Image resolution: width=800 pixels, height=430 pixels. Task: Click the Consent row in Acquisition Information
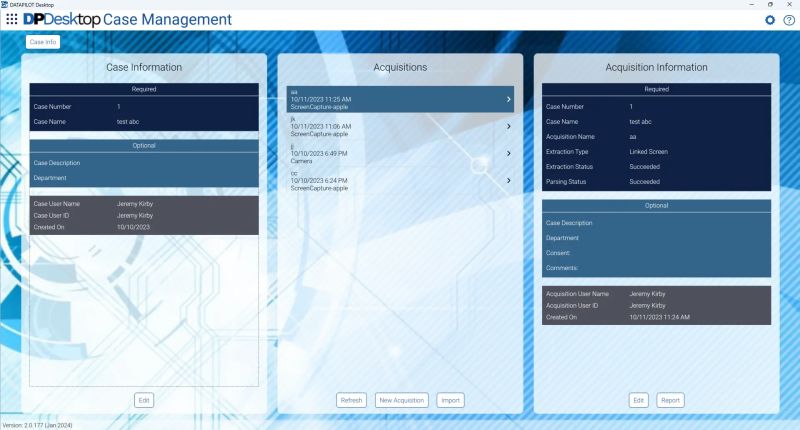pos(656,253)
